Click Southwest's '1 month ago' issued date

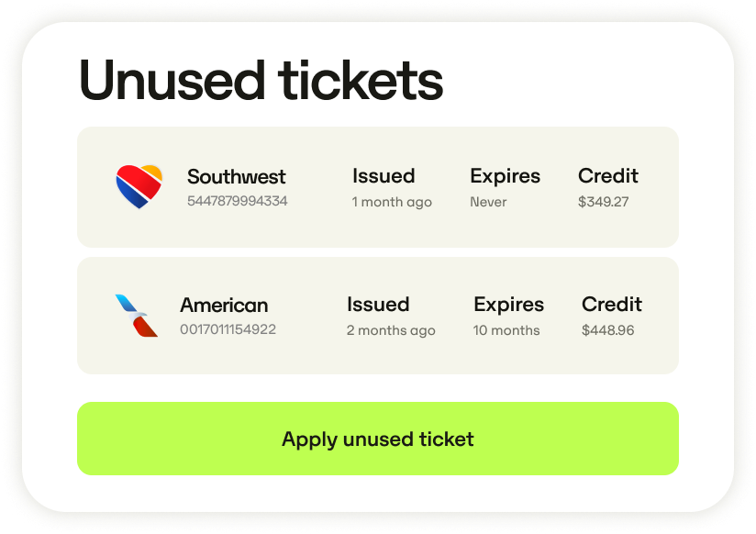click(x=392, y=202)
